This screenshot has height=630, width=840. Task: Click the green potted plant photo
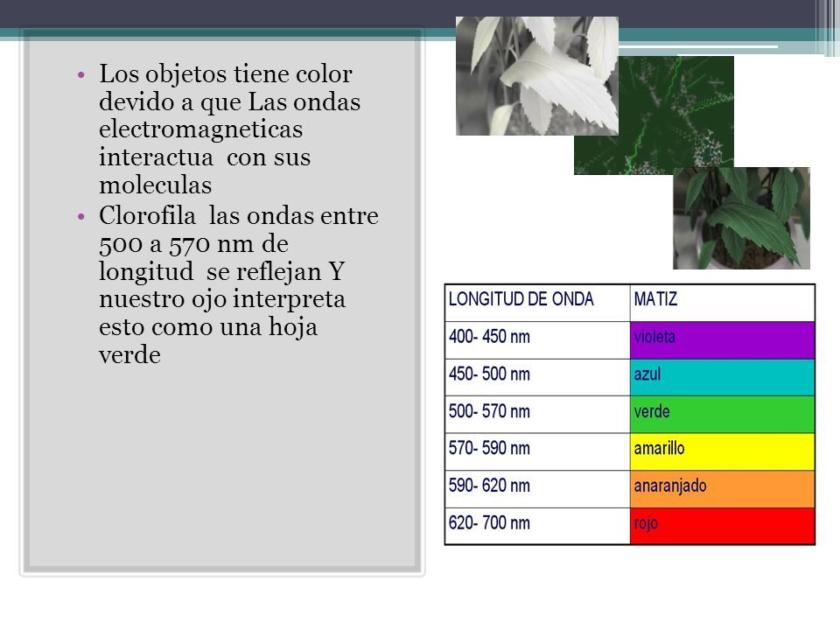click(x=741, y=218)
